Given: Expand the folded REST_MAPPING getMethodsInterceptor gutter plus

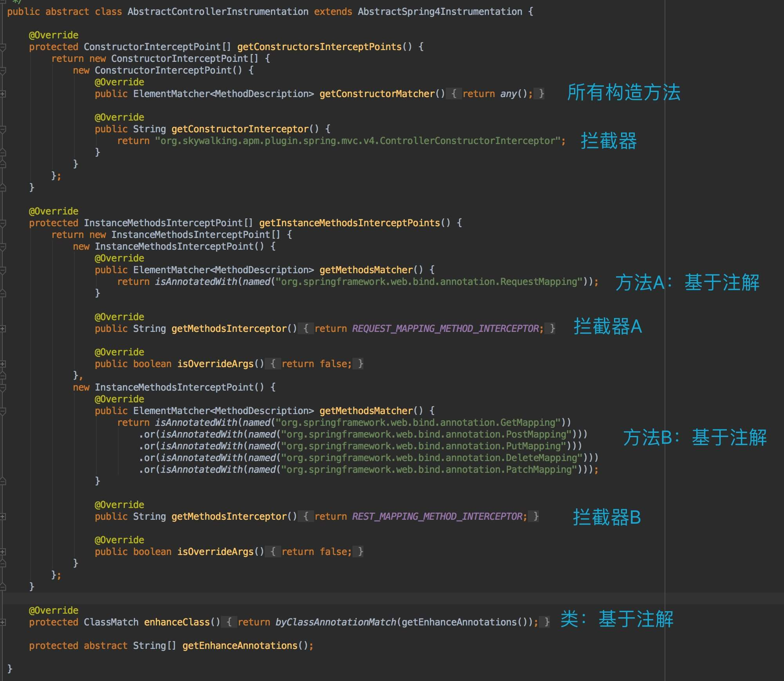Looking at the screenshot, I should tap(3, 517).
